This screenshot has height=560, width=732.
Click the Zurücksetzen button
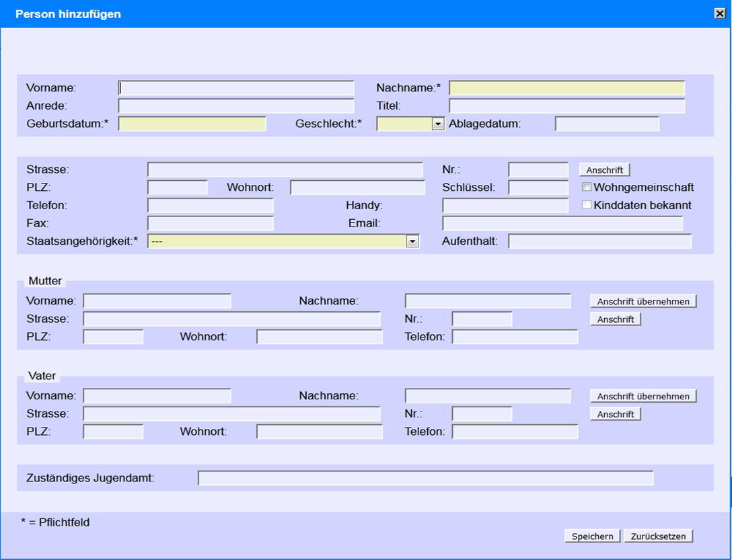click(658, 536)
